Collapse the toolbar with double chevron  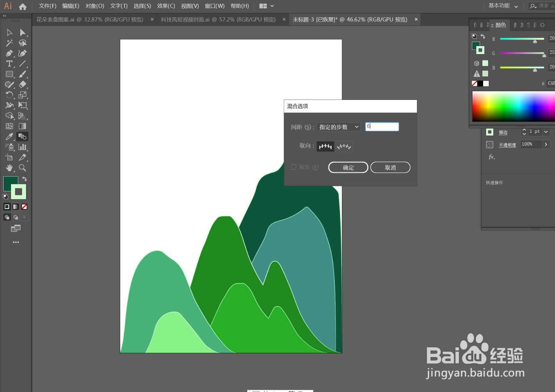tap(5, 16)
